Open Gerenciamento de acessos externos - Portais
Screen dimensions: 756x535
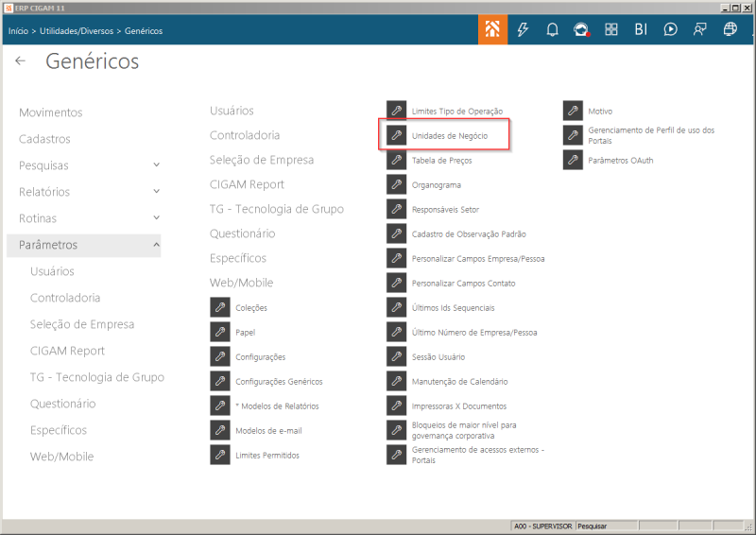[x=478, y=455]
